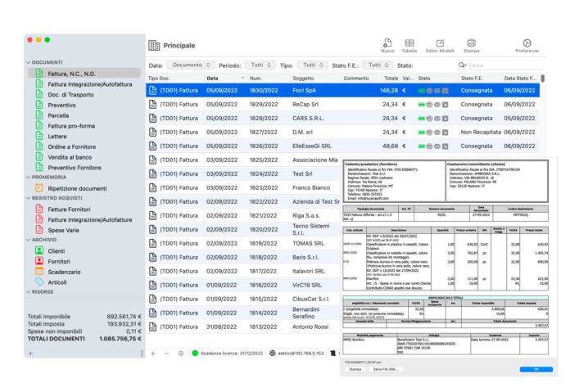Collapse the DOCUMENTI sidebar section
The height and width of the screenshot is (392, 570).
click(29, 62)
